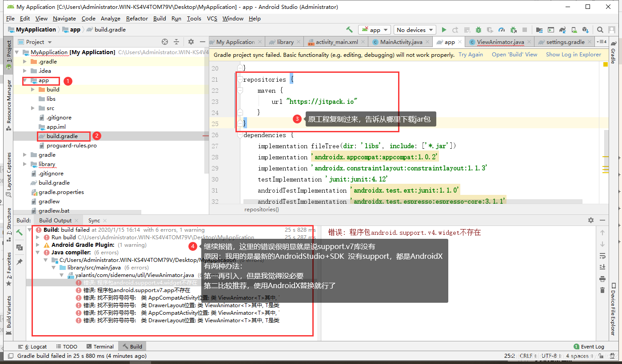Open Resource Manager side tool button
The height and width of the screenshot is (364, 622).
[8, 106]
